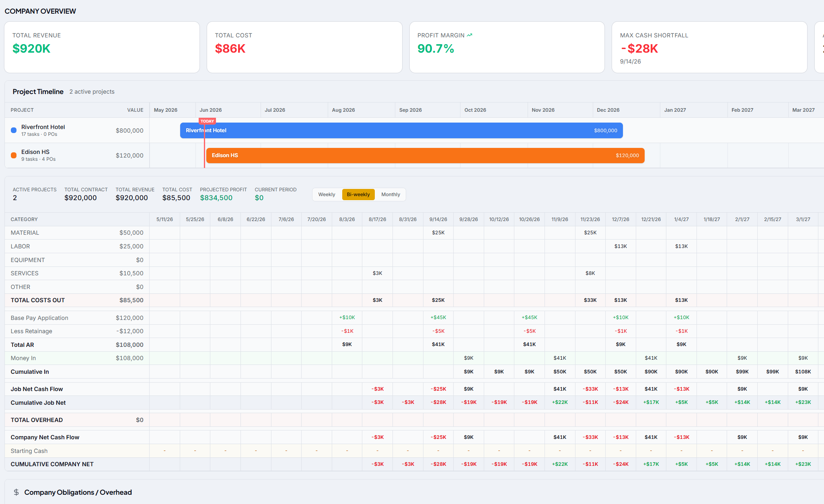Click the LABOR category row label
The height and width of the screenshot is (504, 824).
(20, 246)
